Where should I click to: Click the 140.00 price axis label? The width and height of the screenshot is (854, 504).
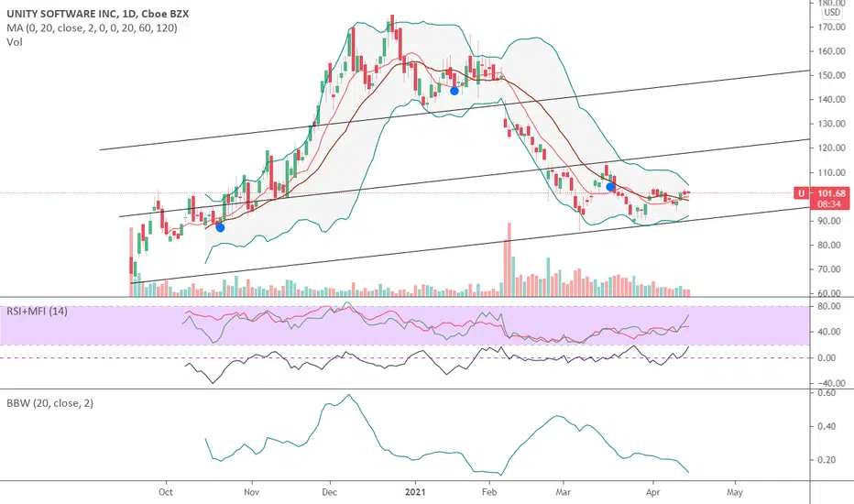point(831,100)
